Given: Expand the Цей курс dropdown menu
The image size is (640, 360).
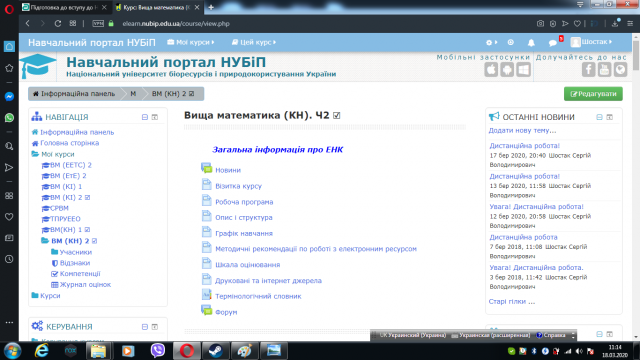Looking at the screenshot, I should pyautogui.click(x=254, y=42).
